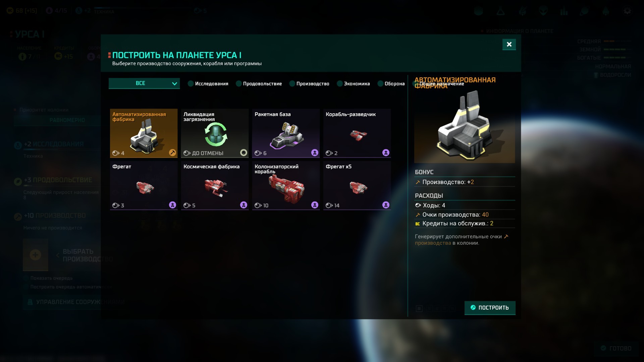Choose the Космическая фабрика ship icon

point(216,188)
